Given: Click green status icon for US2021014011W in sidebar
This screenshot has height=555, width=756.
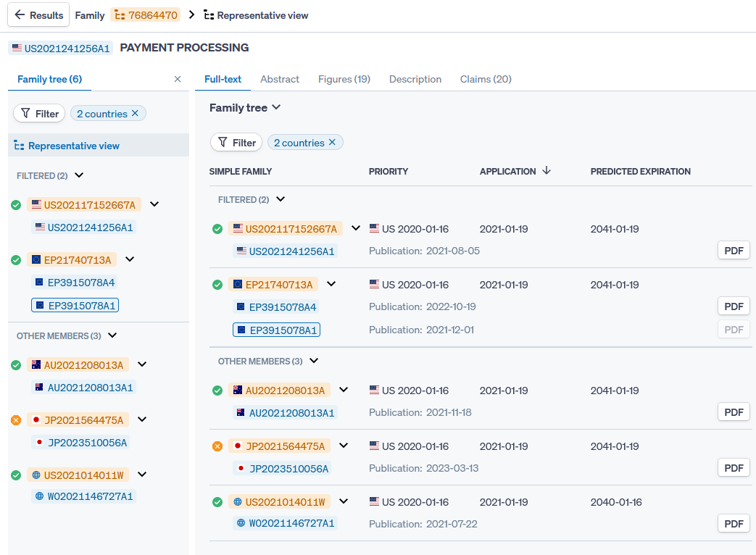Looking at the screenshot, I should click(16, 475).
